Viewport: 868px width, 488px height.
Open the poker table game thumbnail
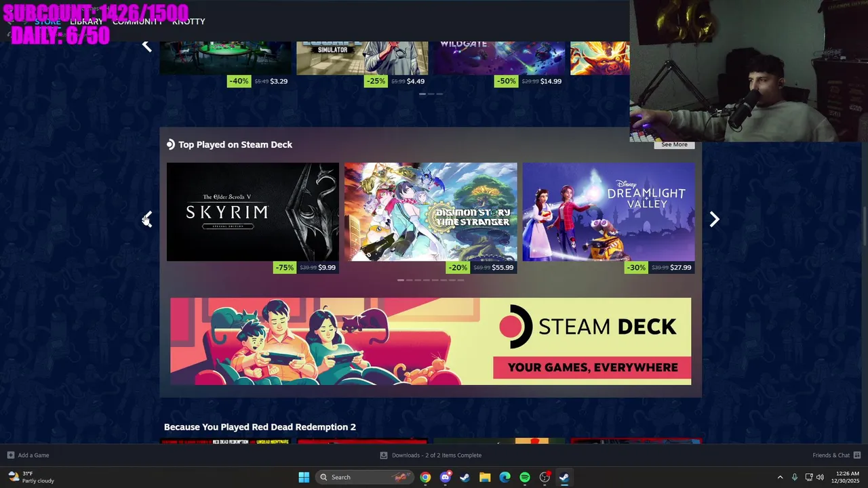click(x=226, y=58)
